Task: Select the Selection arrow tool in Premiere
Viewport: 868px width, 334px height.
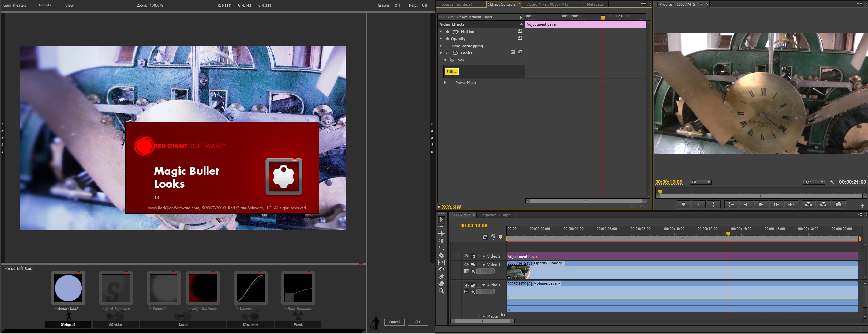Action: (x=441, y=219)
